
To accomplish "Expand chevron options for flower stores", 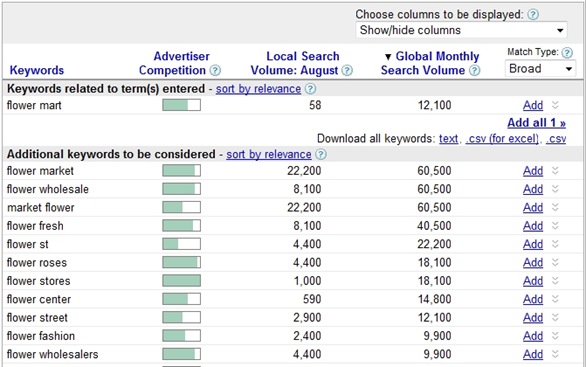I will [555, 281].
